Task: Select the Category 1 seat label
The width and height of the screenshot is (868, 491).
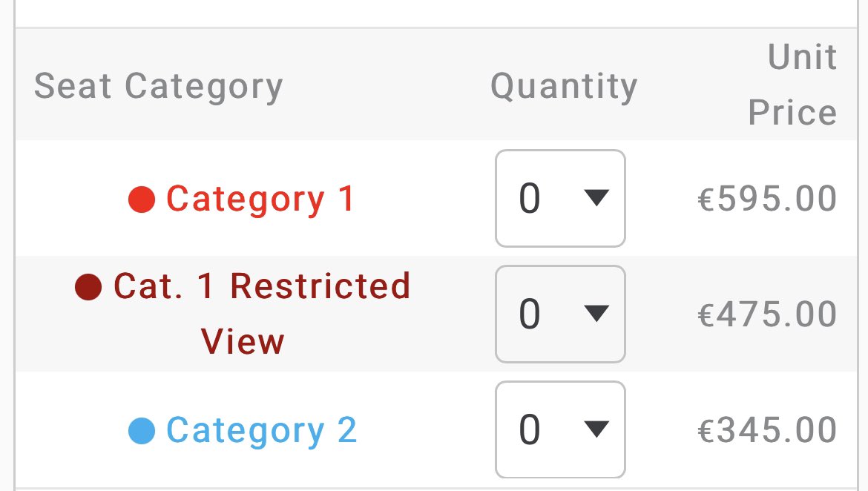Action: 260,200
